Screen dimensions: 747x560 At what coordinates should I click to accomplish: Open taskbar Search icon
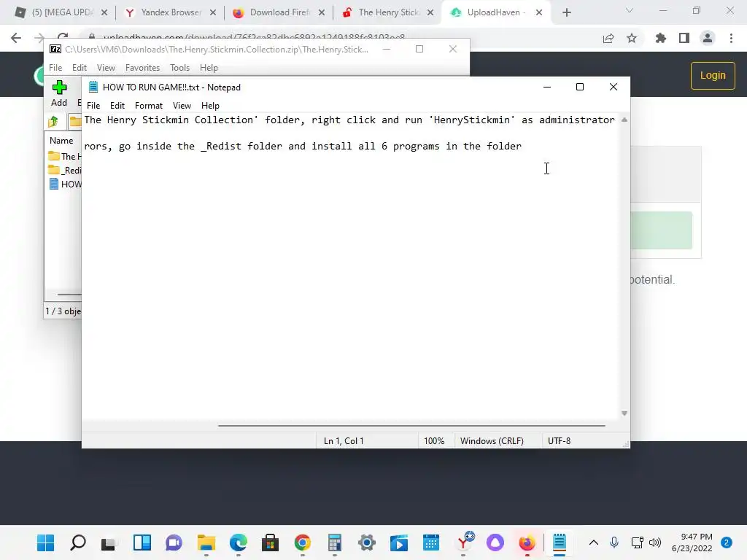click(77, 542)
